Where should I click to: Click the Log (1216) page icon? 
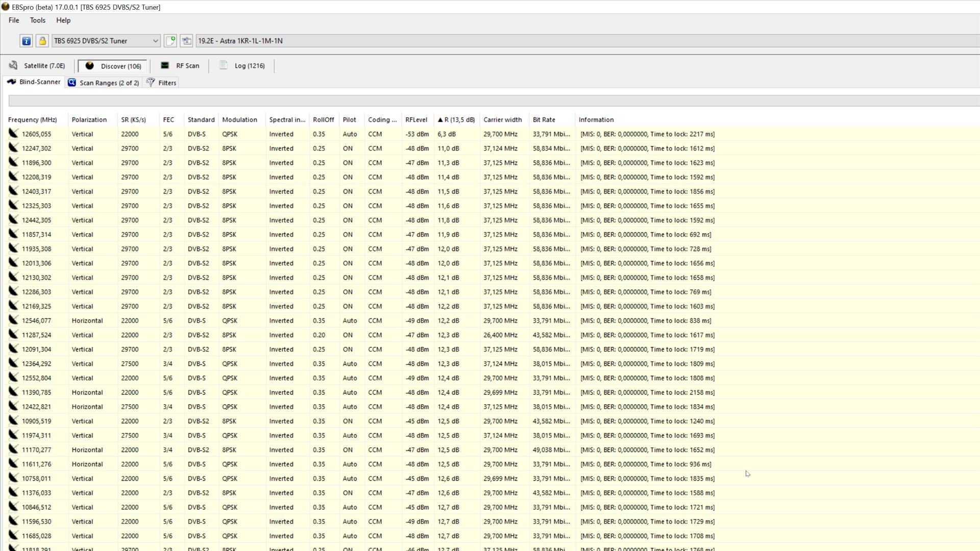224,65
